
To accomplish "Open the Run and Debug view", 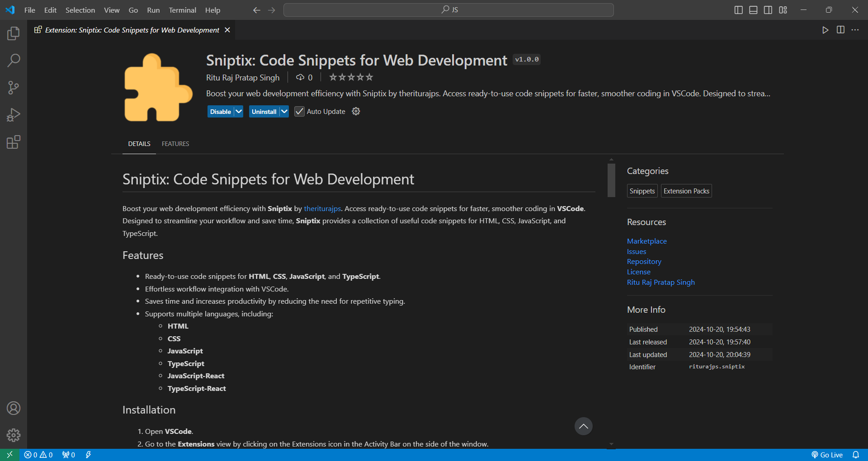I will point(14,115).
